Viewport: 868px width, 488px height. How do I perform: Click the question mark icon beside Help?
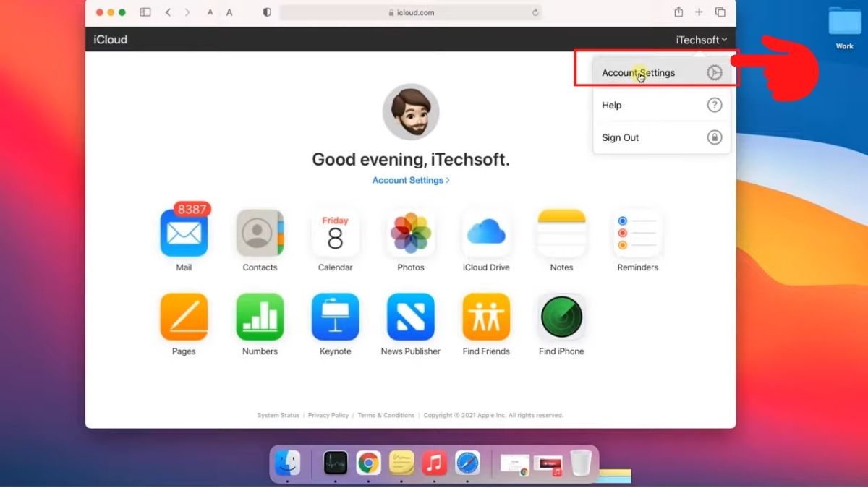click(715, 105)
